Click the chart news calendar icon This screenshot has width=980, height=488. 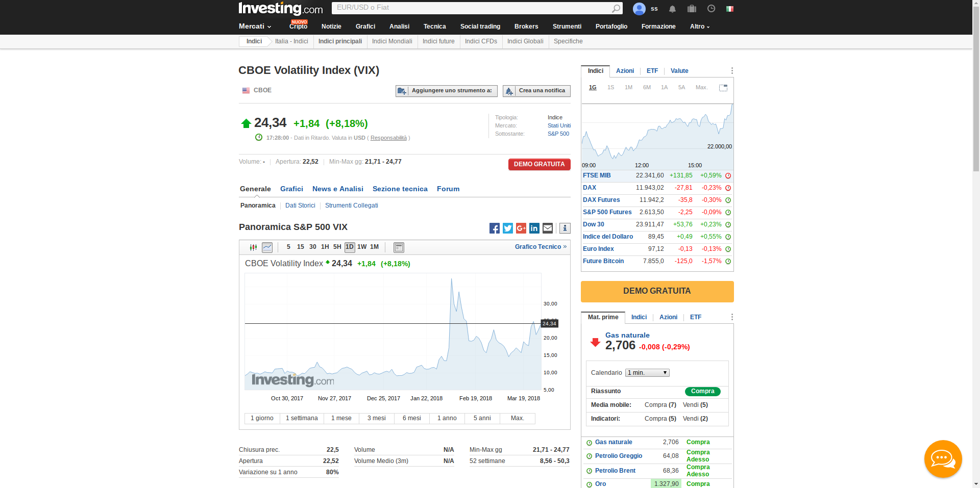[399, 247]
